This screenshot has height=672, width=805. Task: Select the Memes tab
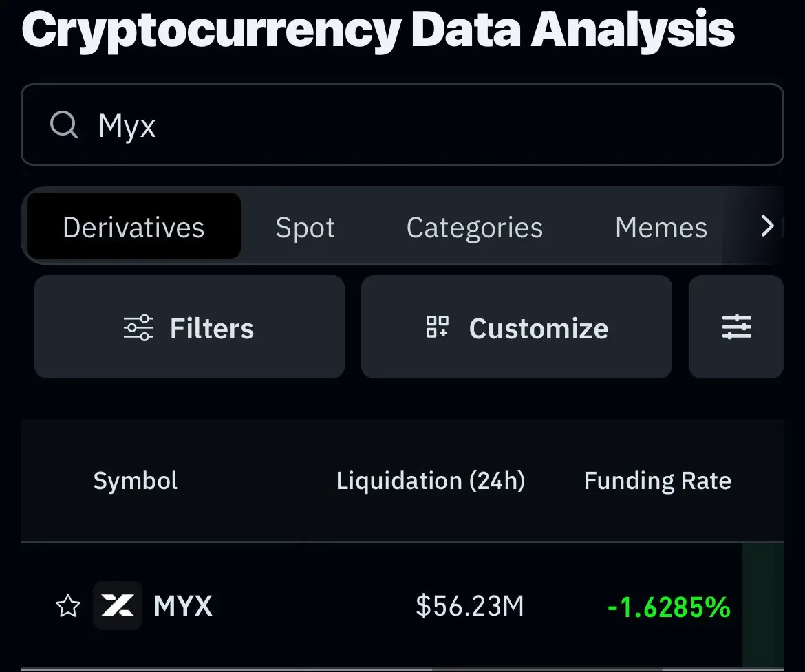(661, 228)
